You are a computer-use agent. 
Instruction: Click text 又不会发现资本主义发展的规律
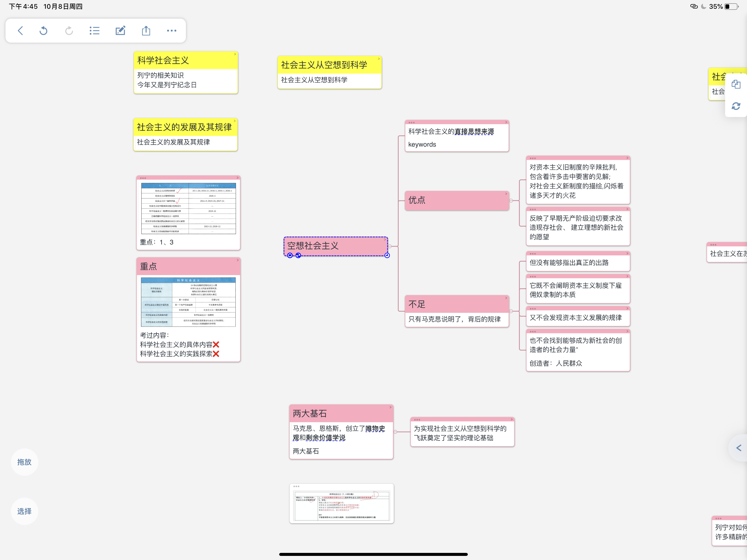tap(576, 317)
